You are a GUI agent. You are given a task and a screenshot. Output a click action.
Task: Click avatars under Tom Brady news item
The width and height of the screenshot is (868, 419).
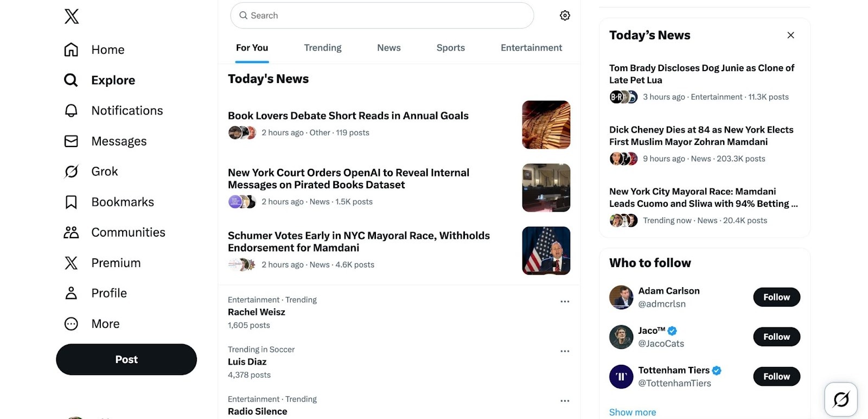tap(623, 97)
